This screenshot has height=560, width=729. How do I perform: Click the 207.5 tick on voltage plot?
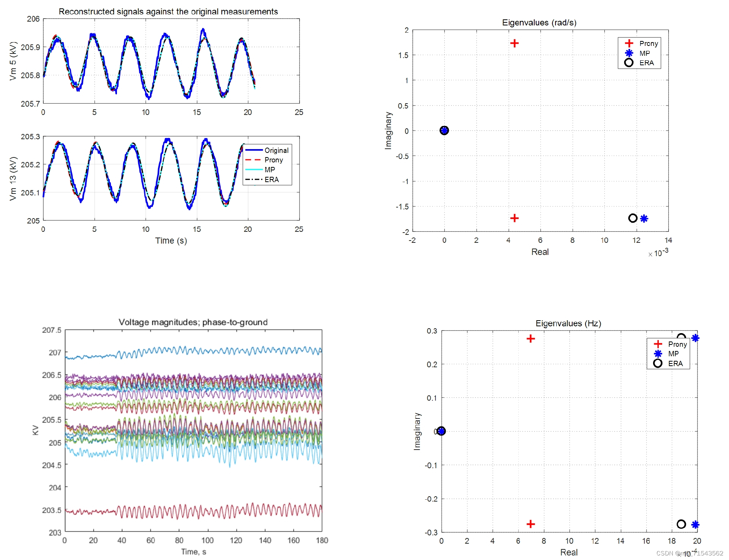coord(52,330)
